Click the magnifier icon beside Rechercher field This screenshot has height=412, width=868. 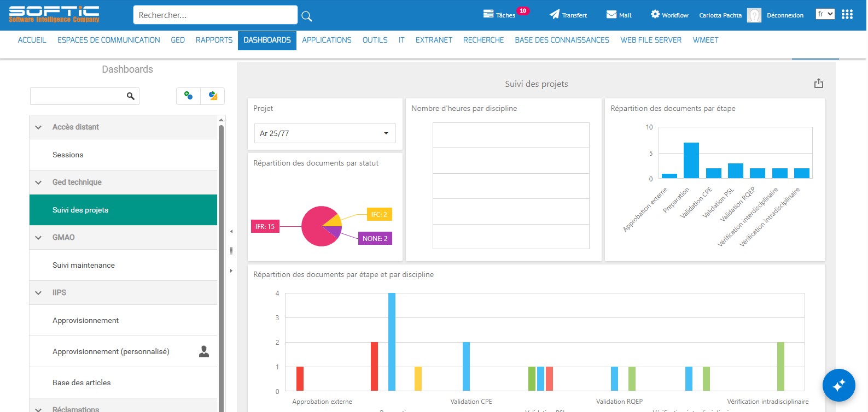tap(307, 16)
